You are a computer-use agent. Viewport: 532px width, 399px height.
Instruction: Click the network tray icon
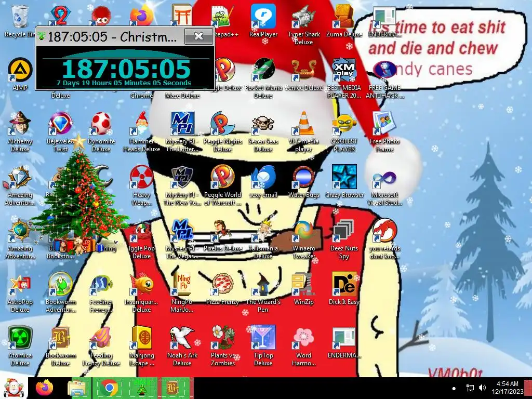coord(470,388)
